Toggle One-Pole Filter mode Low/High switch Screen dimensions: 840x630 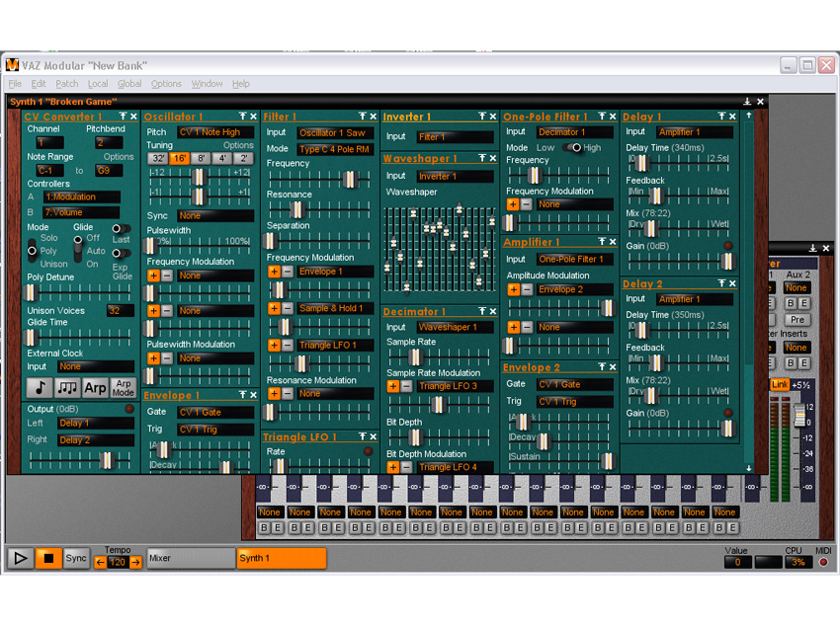click(572, 147)
